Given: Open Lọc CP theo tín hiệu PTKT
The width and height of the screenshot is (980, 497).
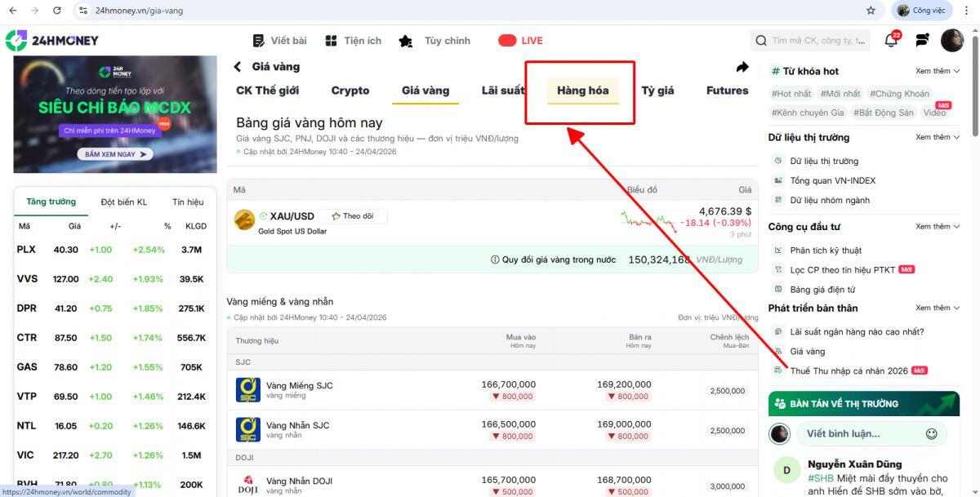Looking at the screenshot, I should 843,269.
